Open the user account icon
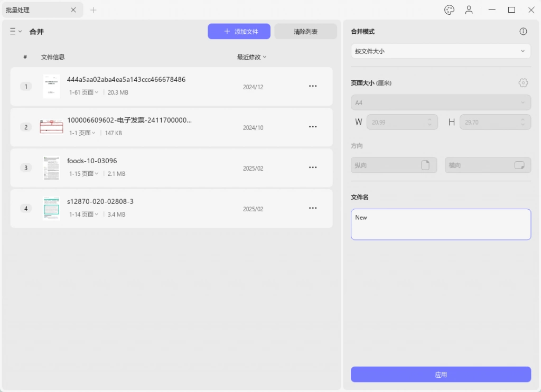 tap(469, 10)
